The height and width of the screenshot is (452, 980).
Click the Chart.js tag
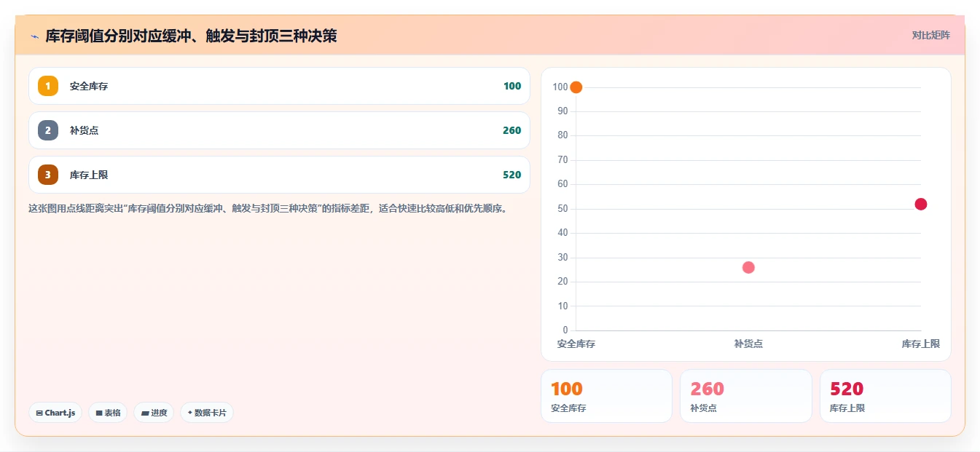point(55,413)
